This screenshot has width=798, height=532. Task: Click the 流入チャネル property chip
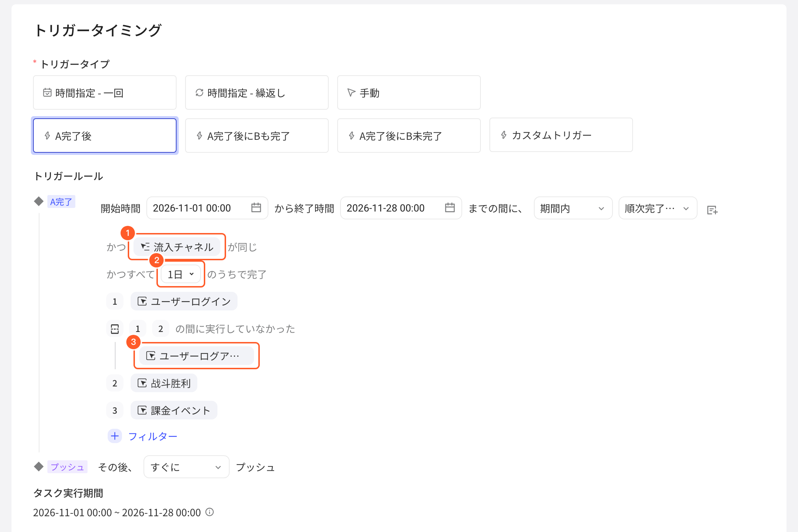coord(177,247)
